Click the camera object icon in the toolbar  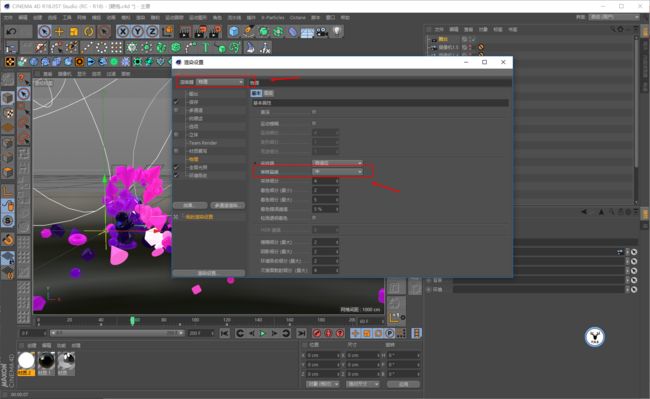point(322,32)
